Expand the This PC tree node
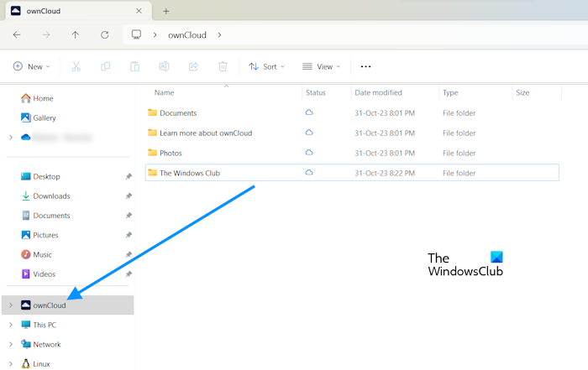The image size is (588, 370). (11, 325)
